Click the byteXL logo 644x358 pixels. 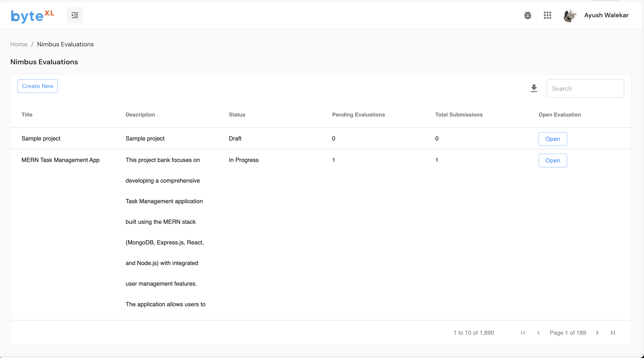[x=33, y=15]
